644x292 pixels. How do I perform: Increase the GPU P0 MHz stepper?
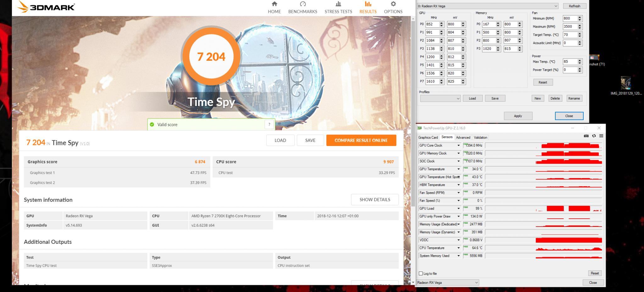tap(441, 23)
